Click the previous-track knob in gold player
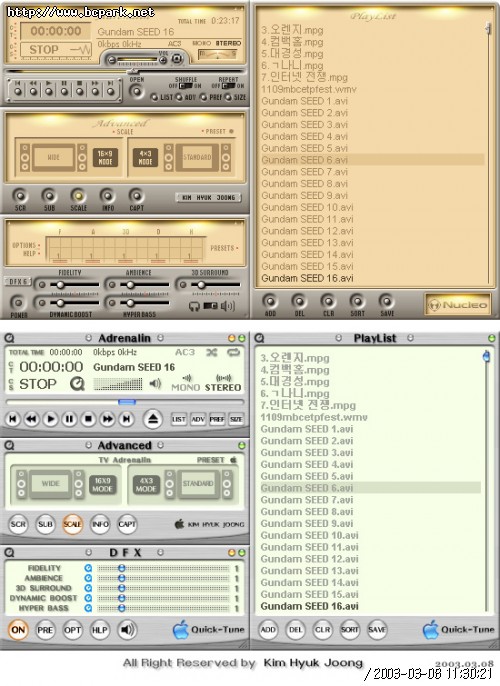The image size is (500, 686). pyautogui.click(x=18, y=90)
